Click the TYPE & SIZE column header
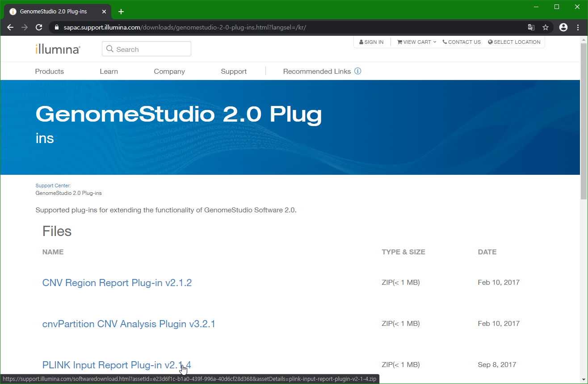 click(403, 252)
